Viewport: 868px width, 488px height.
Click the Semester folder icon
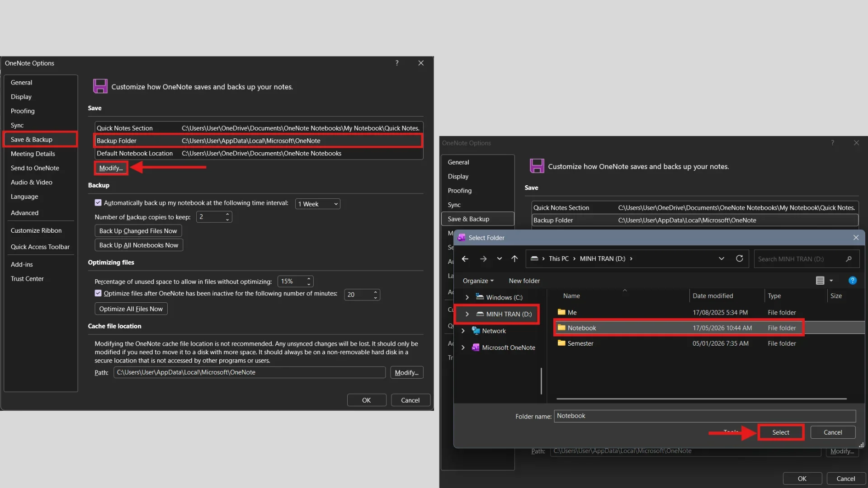(x=561, y=343)
